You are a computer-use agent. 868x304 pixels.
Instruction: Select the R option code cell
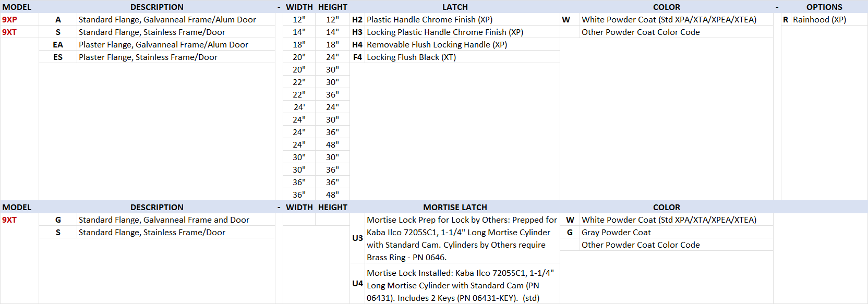(x=785, y=20)
